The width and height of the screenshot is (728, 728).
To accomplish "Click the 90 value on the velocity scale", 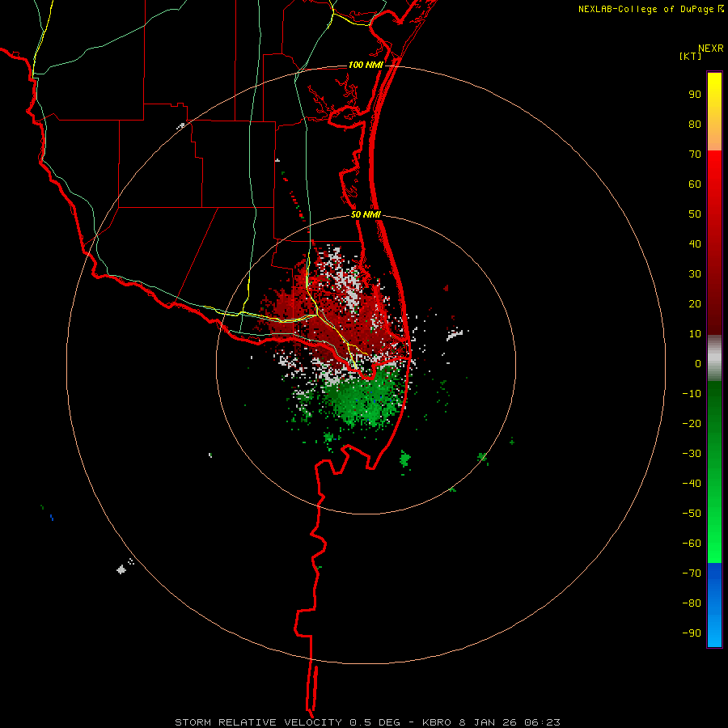I will 695,95.
